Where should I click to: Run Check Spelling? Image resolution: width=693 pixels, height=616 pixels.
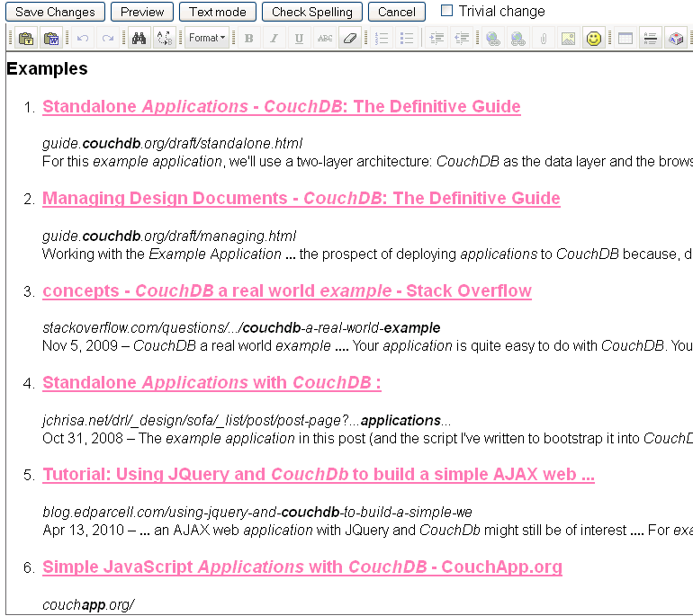(x=312, y=12)
